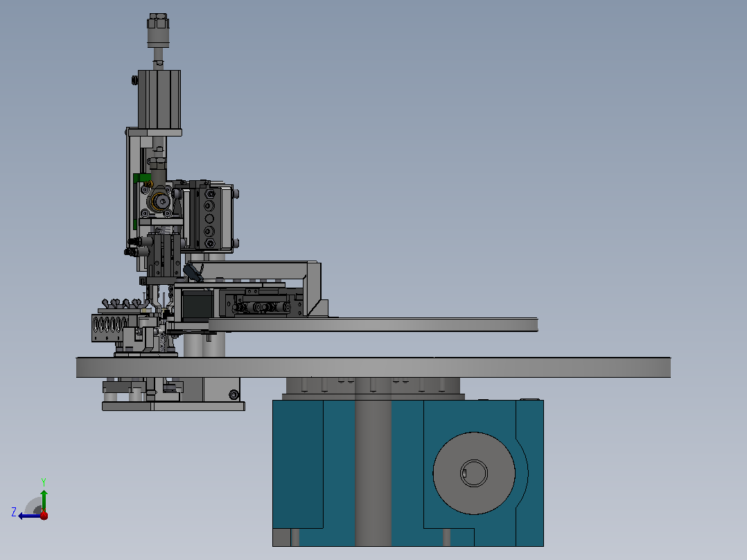Image resolution: width=747 pixels, height=560 pixels.
Task: Select the teal indexer gearbox housing
Action: [x=407, y=473]
